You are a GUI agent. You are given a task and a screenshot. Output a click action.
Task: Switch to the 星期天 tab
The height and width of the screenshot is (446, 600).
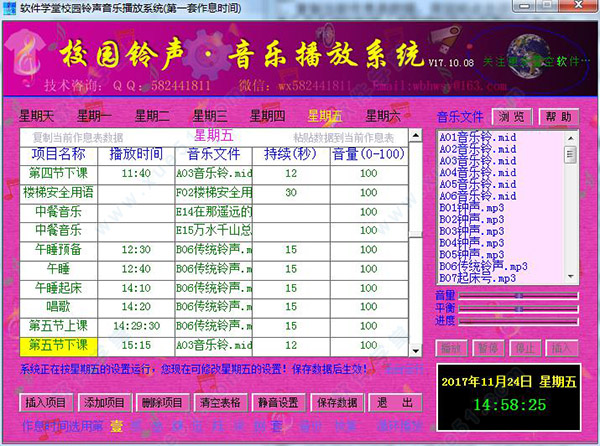click(36, 116)
